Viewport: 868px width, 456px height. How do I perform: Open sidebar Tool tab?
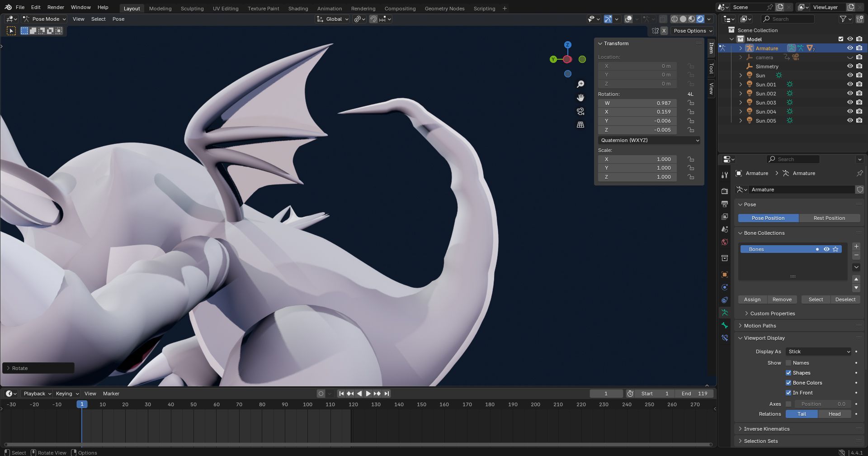(x=711, y=68)
